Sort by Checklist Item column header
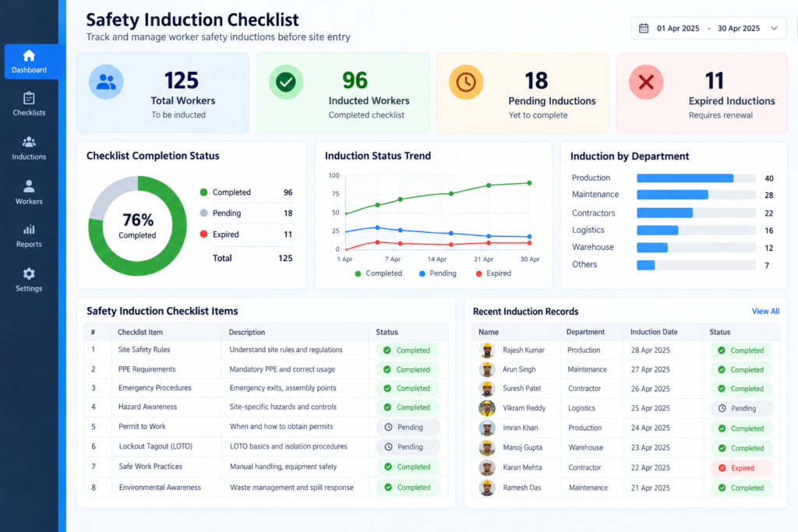 (140, 332)
